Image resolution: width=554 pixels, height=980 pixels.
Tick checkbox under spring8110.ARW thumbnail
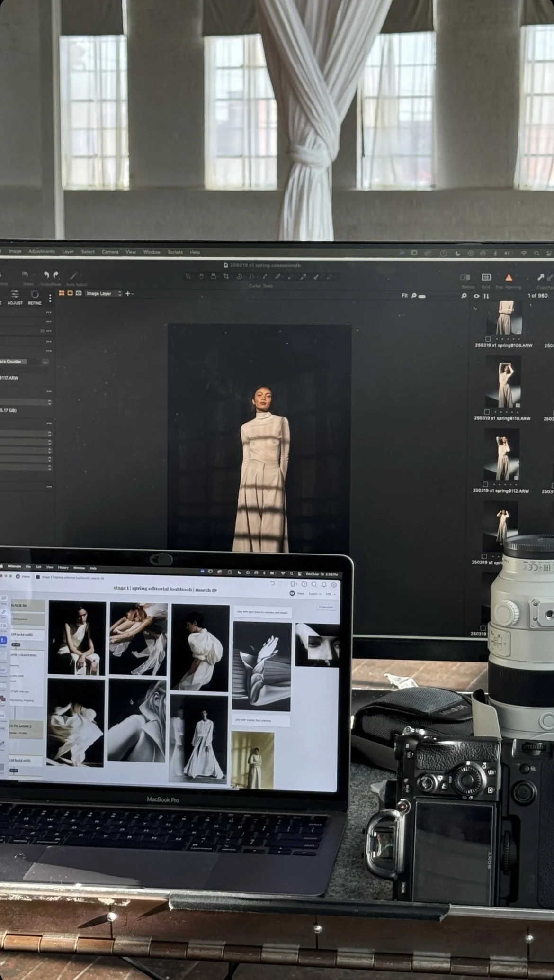coord(487,412)
